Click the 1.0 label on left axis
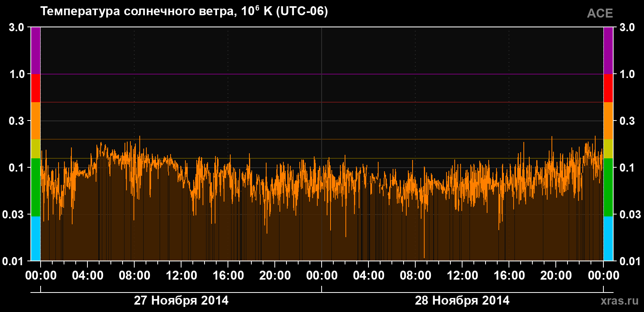644x312 pixels. coord(16,74)
